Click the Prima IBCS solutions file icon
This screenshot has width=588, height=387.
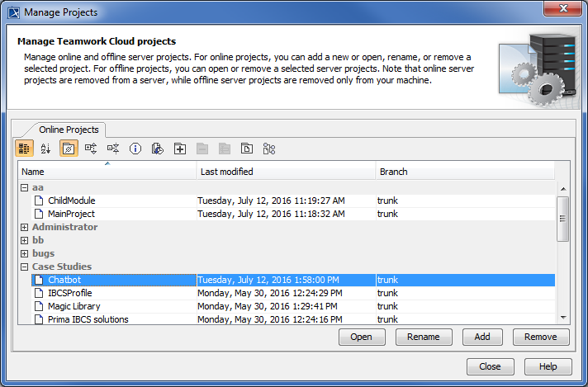[39, 319]
